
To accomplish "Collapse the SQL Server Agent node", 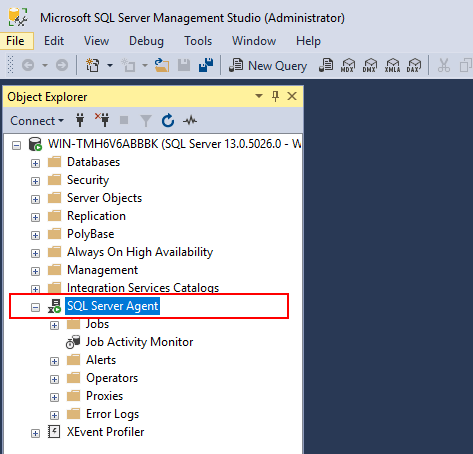I will click(35, 307).
